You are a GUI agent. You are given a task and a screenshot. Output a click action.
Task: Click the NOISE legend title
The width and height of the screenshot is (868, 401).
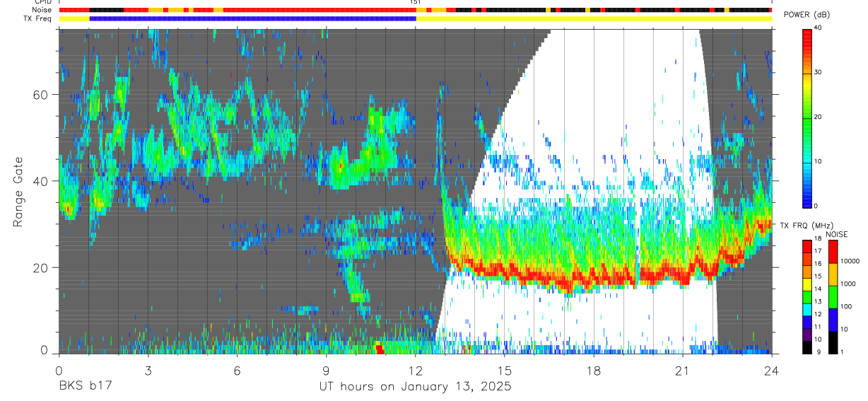(x=836, y=234)
